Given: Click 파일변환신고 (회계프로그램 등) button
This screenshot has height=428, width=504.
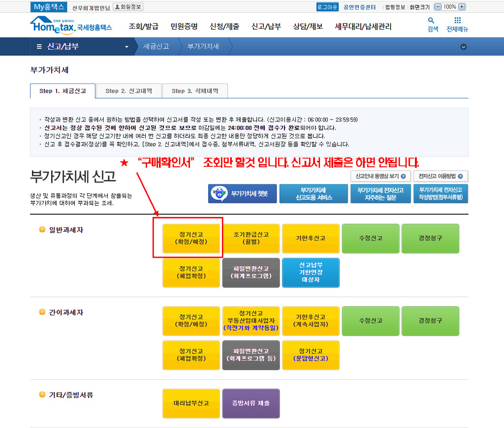Looking at the screenshot, I should click(x=251, y=355).
